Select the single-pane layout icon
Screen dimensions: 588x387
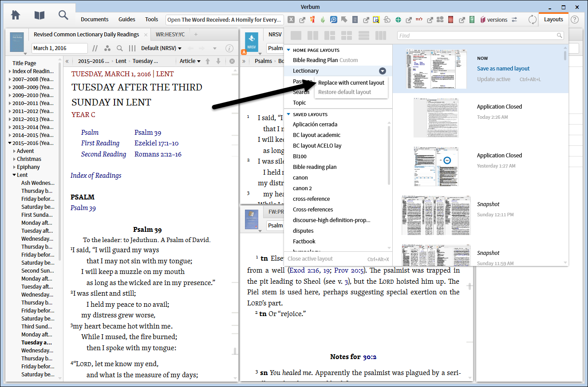click(x=296, y=35)
